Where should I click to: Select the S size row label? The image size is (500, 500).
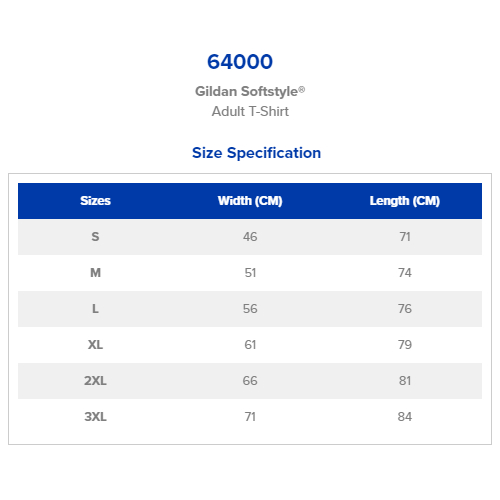click(95, 237)
